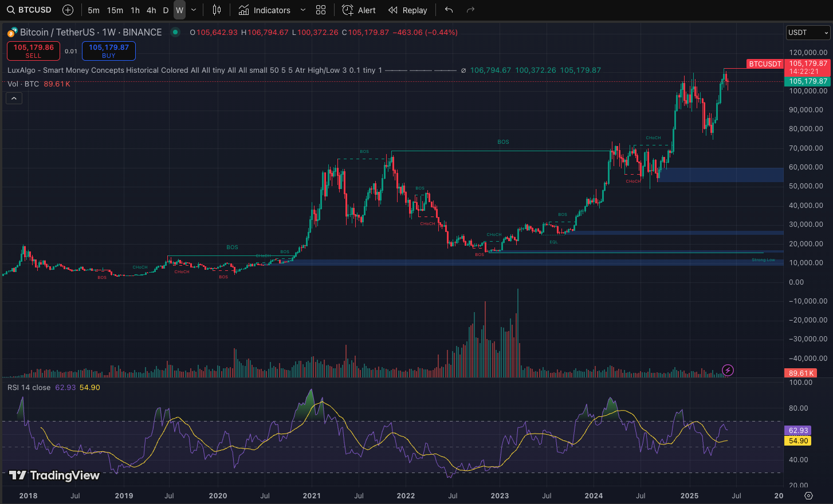This screenshot has height=504, width=833.
Task: Click the RSI MA 54.90 axis label
Action: pos(798,441)
